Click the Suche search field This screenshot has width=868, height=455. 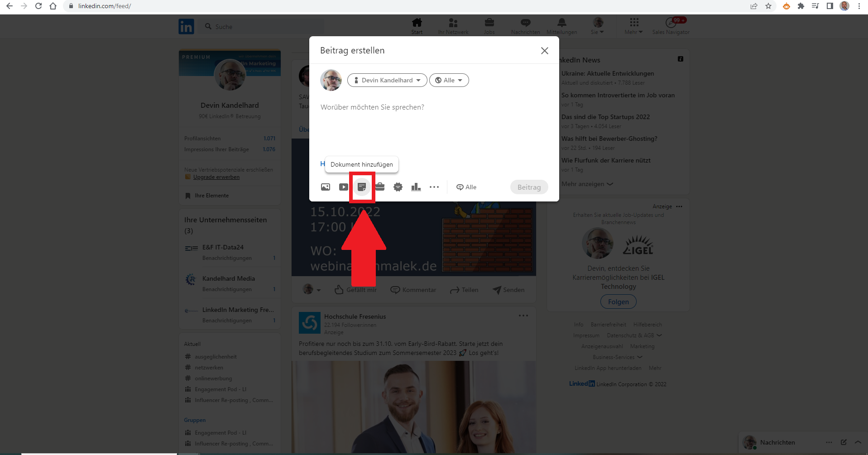click(262, 26)
